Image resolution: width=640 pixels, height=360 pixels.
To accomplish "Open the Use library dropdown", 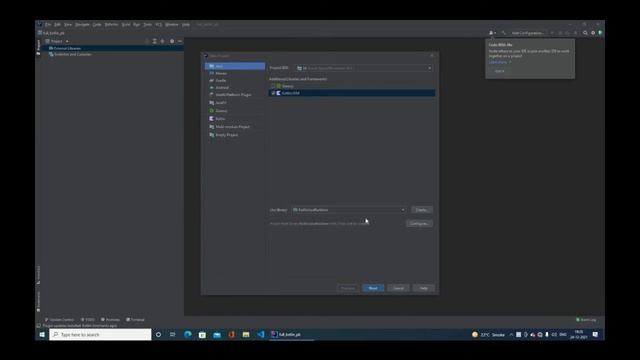I will [349, 210].
